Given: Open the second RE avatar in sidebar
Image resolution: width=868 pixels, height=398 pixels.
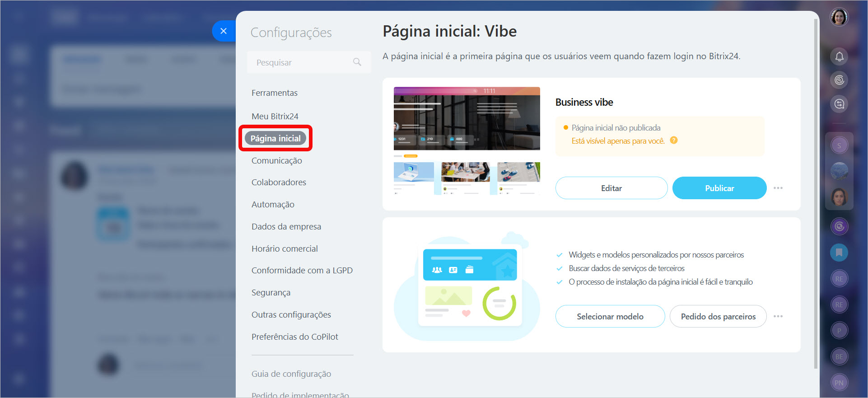Looking at the screenshot, I should 839,304.
